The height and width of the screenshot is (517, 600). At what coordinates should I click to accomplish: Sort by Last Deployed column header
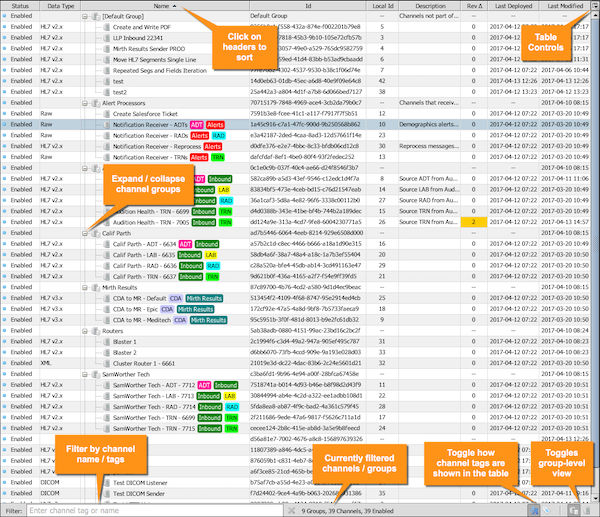(510, 6)
